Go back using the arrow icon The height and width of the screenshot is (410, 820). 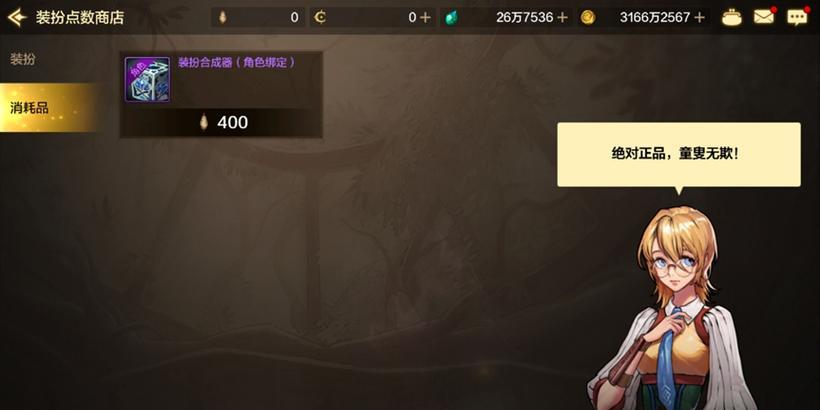17,17
